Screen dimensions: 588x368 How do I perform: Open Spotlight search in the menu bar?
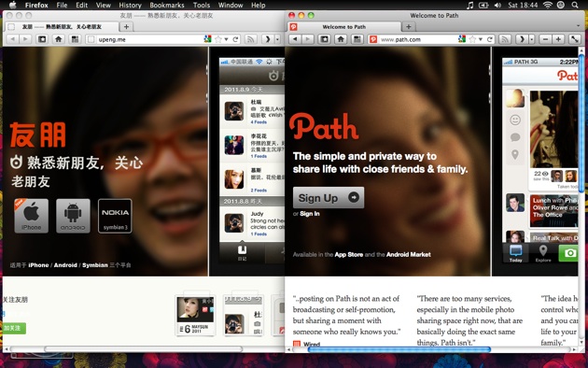pyautogui.click(x=575, y=5)
